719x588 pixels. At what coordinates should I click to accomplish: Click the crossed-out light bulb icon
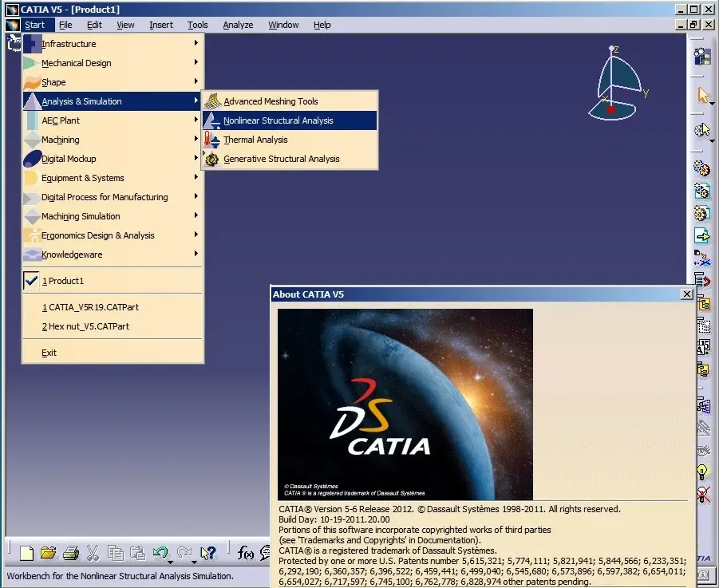click(x=703, y=494)
